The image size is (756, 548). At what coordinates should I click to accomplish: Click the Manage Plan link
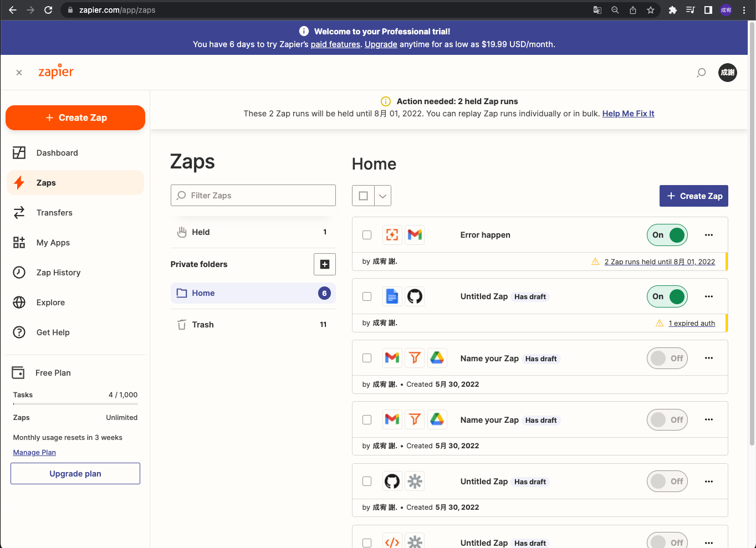[x=34, y=452]
